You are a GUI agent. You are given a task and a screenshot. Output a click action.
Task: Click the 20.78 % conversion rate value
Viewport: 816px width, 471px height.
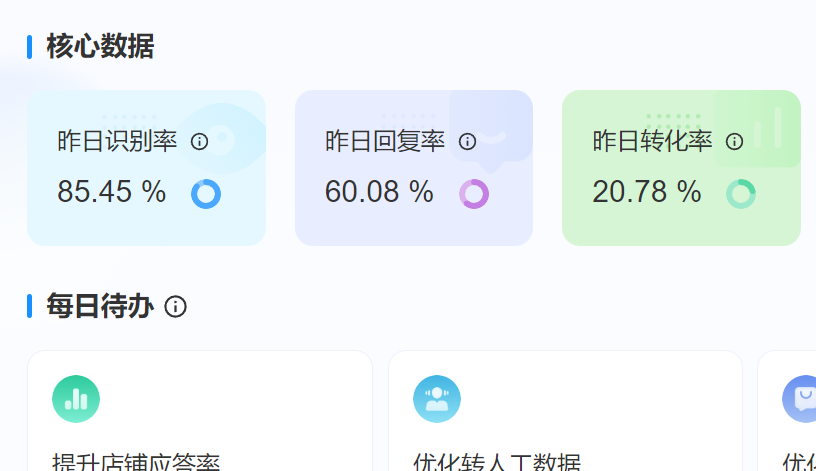646,191
